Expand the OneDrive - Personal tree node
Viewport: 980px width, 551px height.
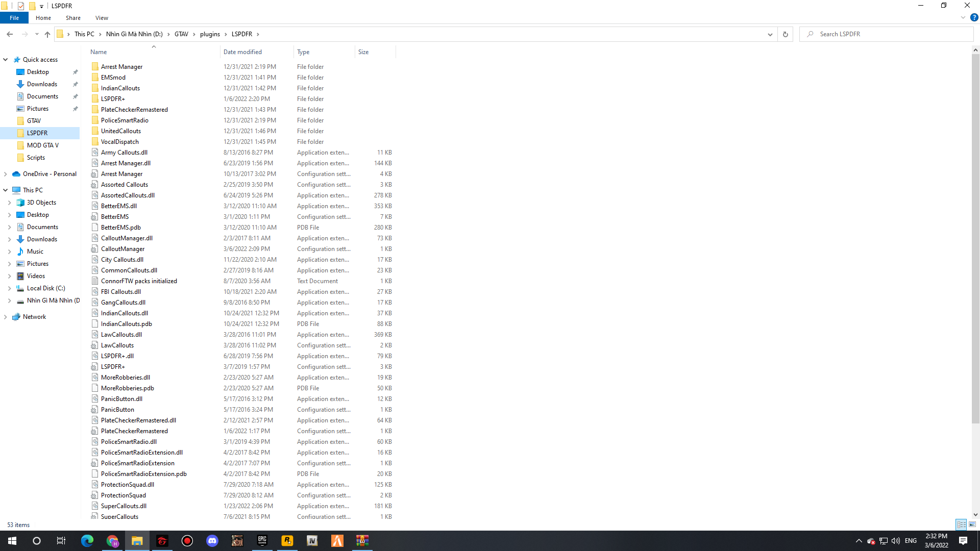[x=6, y=174]
